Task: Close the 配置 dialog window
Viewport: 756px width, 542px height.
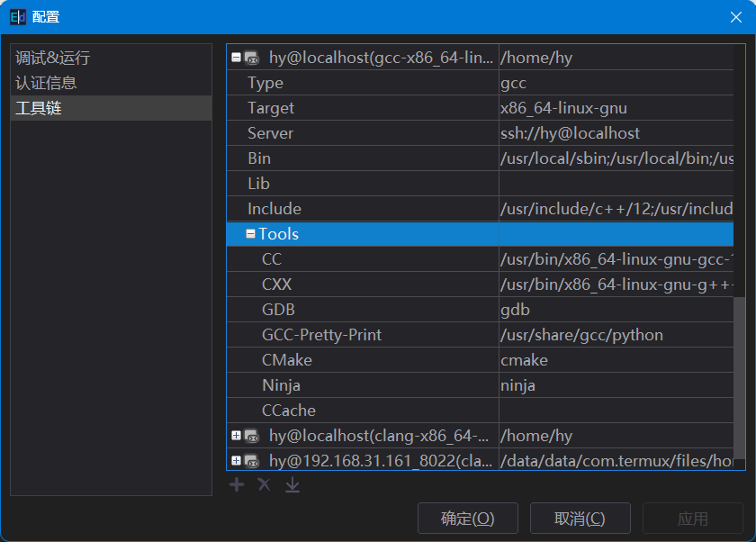Action: 735,16
